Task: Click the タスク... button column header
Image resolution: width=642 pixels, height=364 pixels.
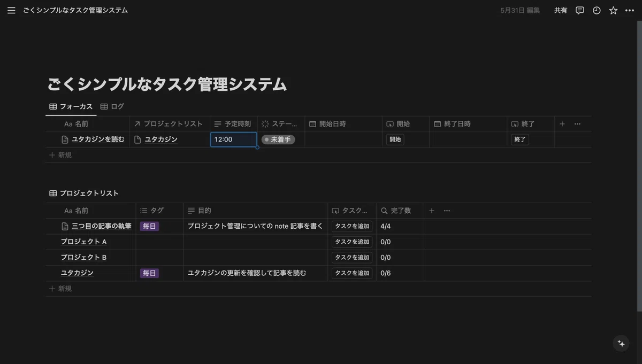Action: [x=352, y=211]
